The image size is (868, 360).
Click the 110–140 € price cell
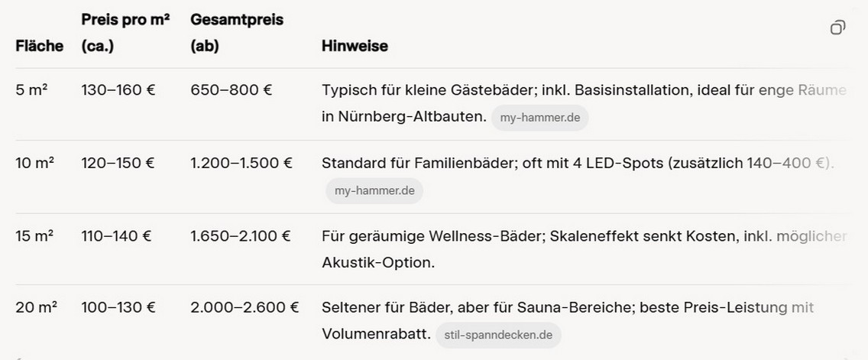pos(117,236)
